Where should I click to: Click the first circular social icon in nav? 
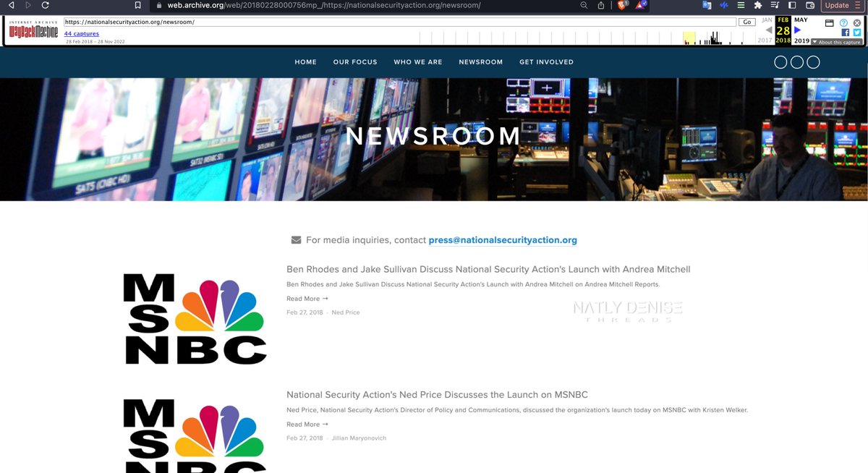pos(780,62)
